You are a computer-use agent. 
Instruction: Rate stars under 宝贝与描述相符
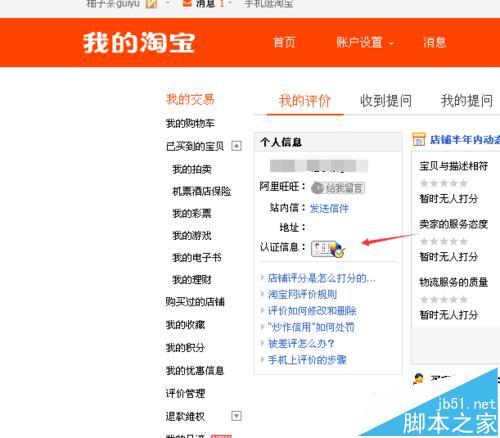[x=444, y=183]
